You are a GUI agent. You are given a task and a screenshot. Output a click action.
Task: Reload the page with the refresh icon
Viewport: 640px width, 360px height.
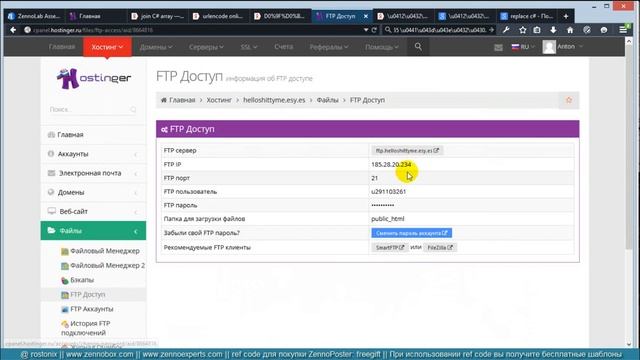(374, 30)
